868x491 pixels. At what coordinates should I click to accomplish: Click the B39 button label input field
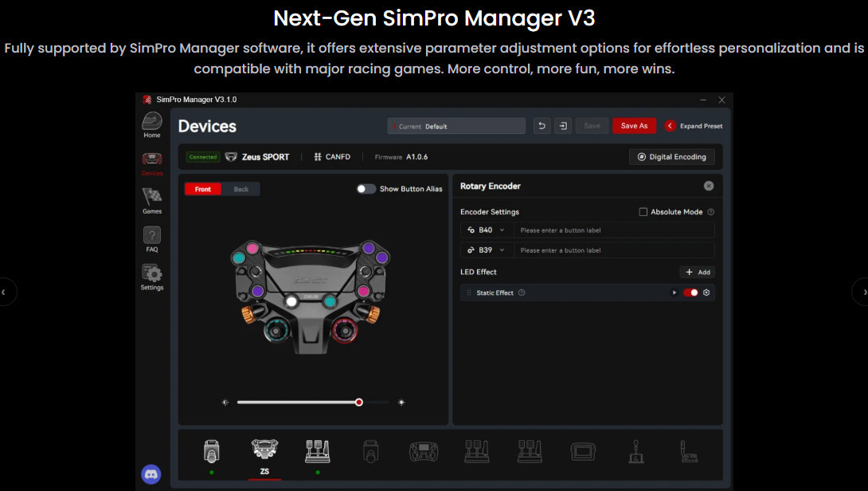[x=615, y=250]
